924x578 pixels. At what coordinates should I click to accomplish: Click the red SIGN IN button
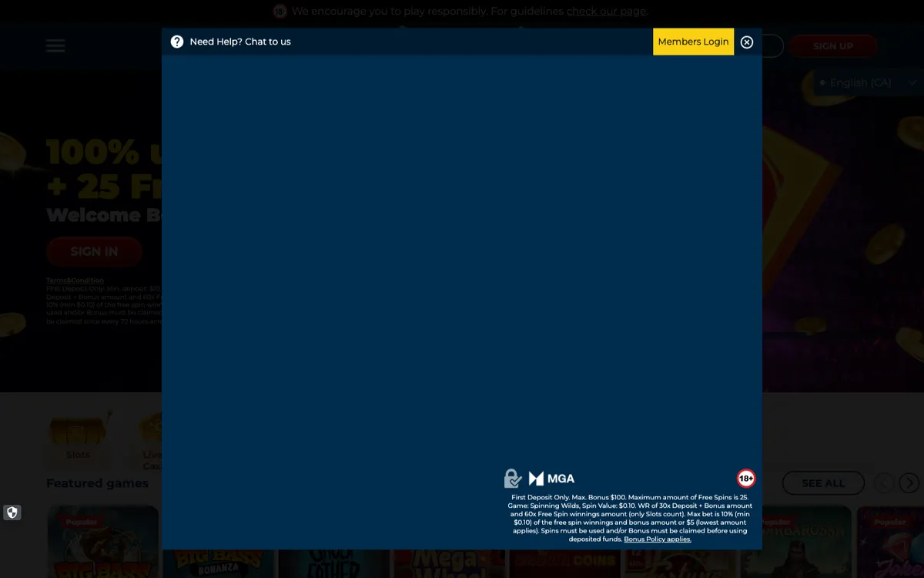[x=95, y=251]
